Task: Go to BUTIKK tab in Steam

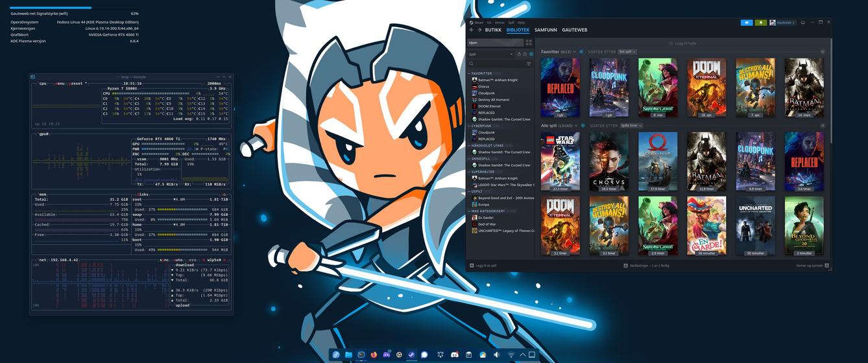Action: (493, 30)
